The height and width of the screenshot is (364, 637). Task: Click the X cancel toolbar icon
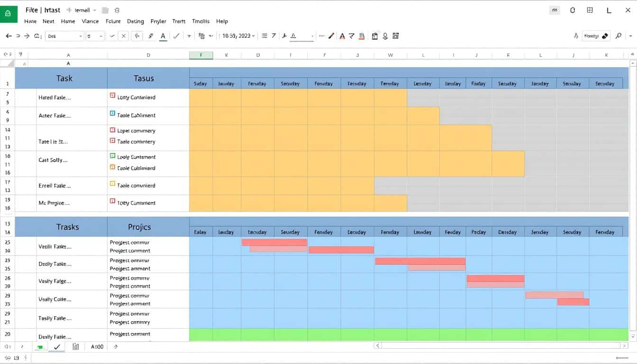[123, 36]
